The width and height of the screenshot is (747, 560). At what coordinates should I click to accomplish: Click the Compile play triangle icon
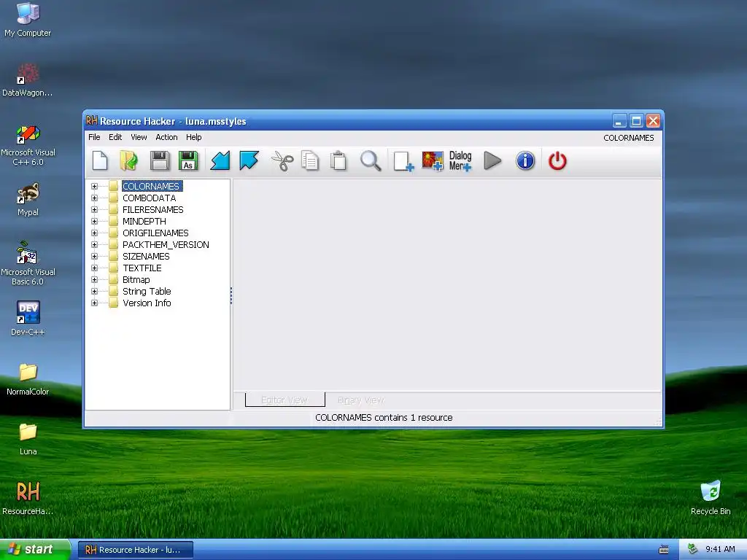pyautogui.click(x=492, y=160)
